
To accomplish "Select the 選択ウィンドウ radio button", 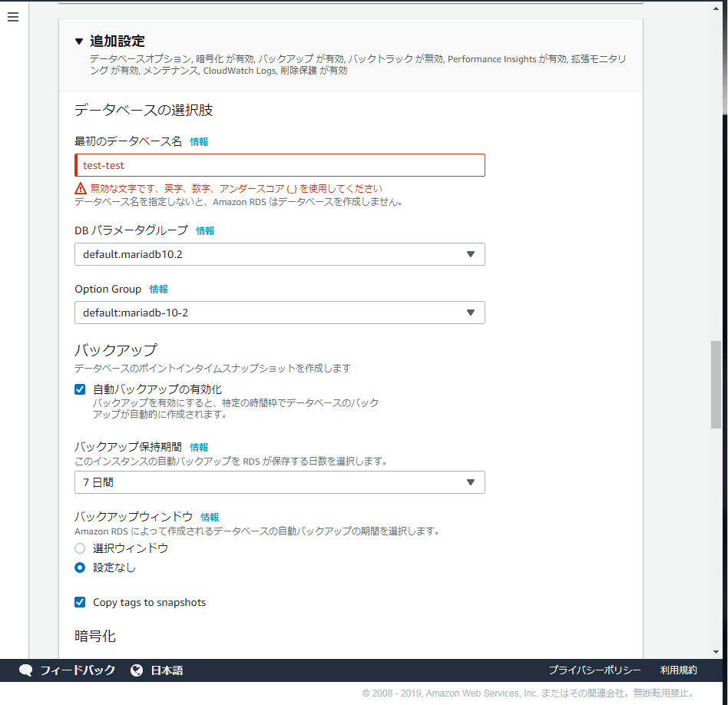I will click(80, 548).
